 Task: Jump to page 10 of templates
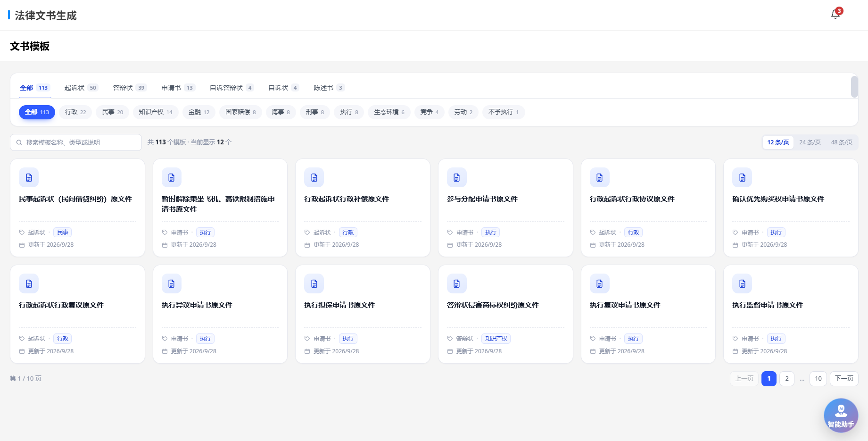(818, 379)
